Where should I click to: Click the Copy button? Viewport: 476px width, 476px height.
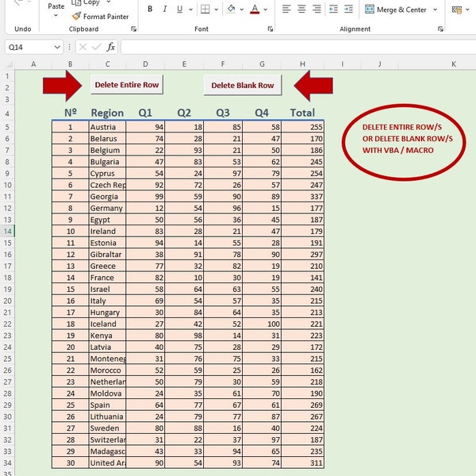coord(86,2)
